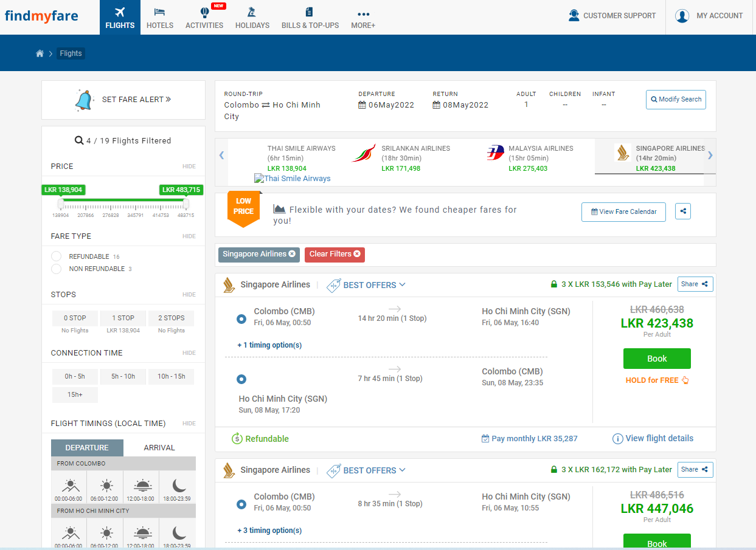This screenshot has width=756, height=550.
Task: Toggle the 0 STOP filter
Action: pos(75,318)
